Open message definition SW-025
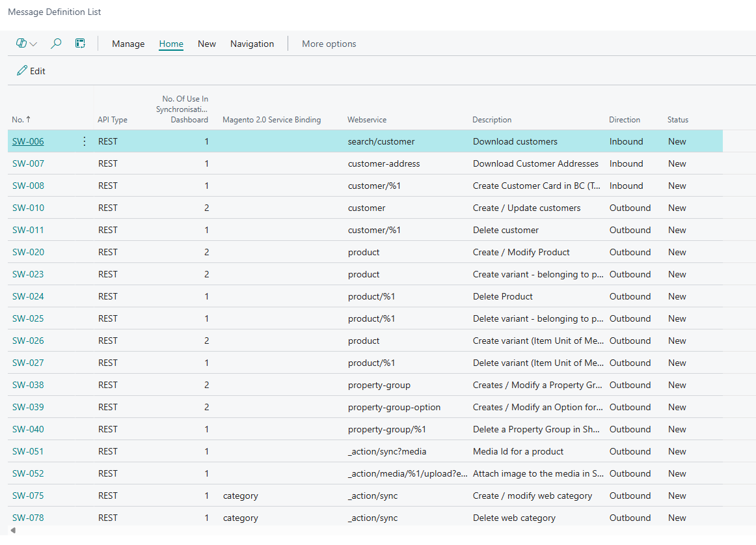The width and height of the screenshot is (756, 545). click(28, 318)
